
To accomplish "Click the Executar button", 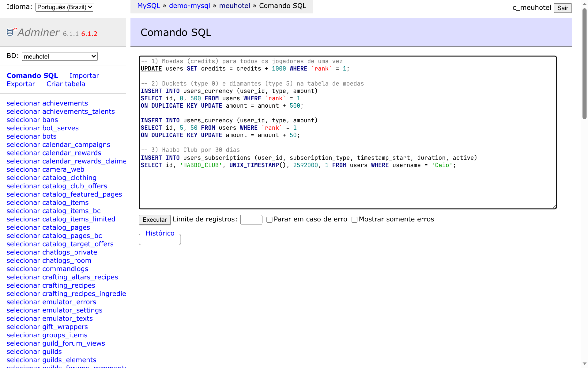I will click(x=155, y=220).
